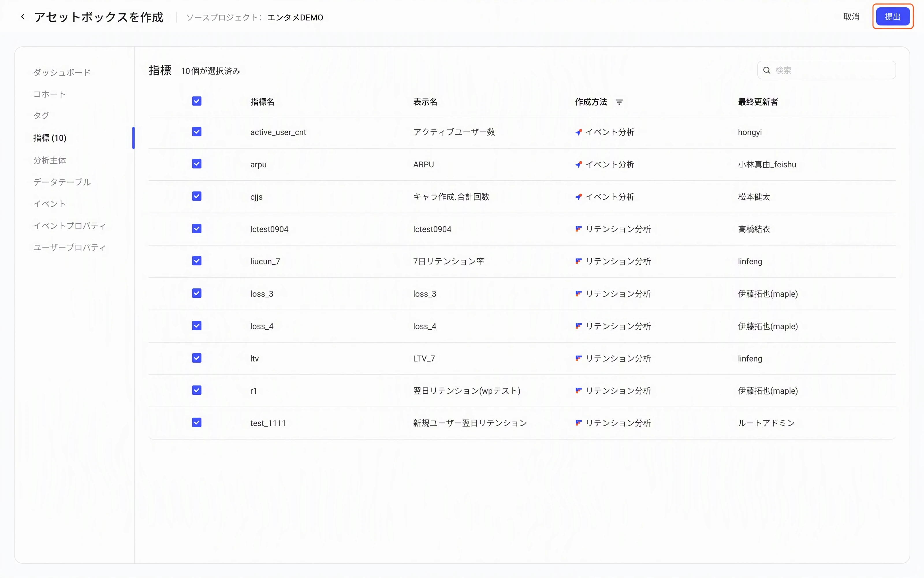Click the 取消 cancel button
The height and width of the screenshot is (578, 924).
(851, 17)
